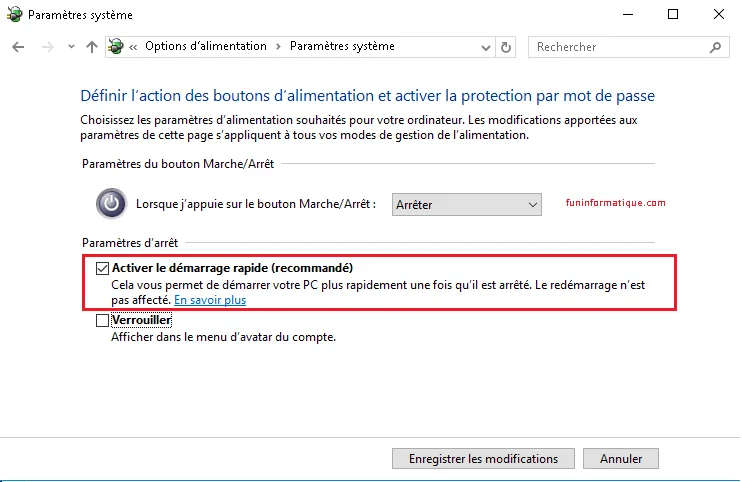Focus the Rechercher search field
The image size is (742, 482).
click(x=615, y=47)
